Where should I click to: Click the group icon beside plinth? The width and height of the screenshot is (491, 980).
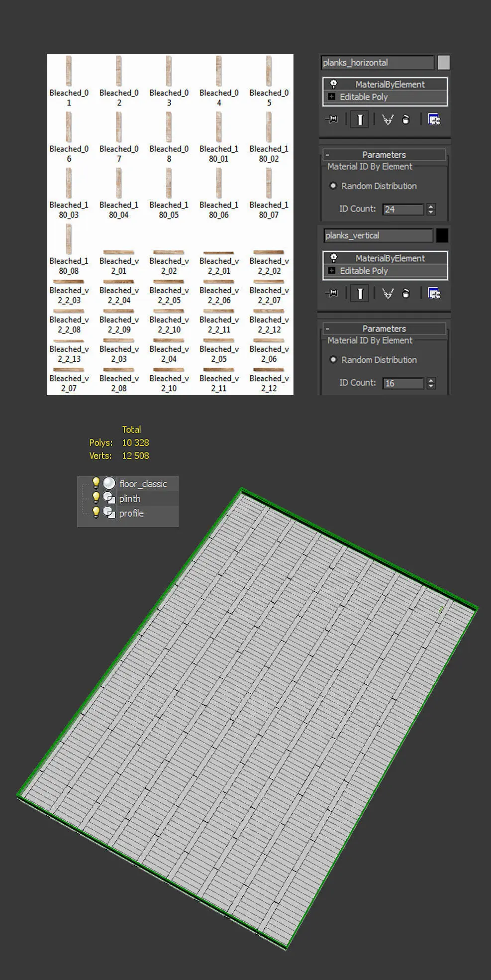[x=109, y=498]
